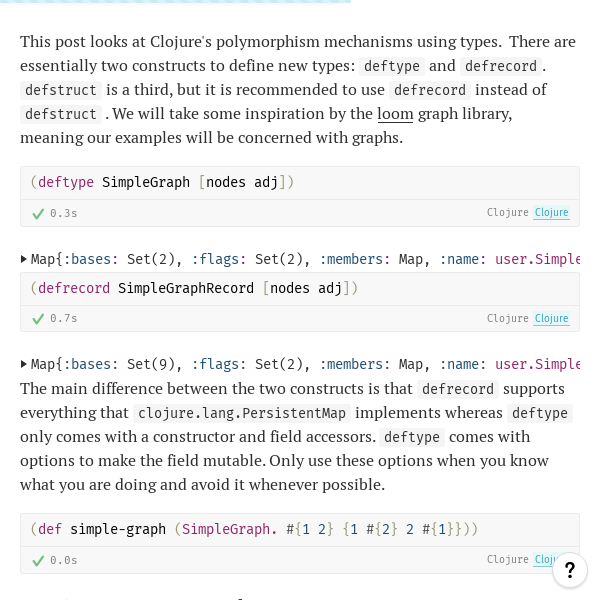Screen dimensions: 600x600
Task: Expand the Map with Set(9) bases
Action: click(x=24, y=364)
